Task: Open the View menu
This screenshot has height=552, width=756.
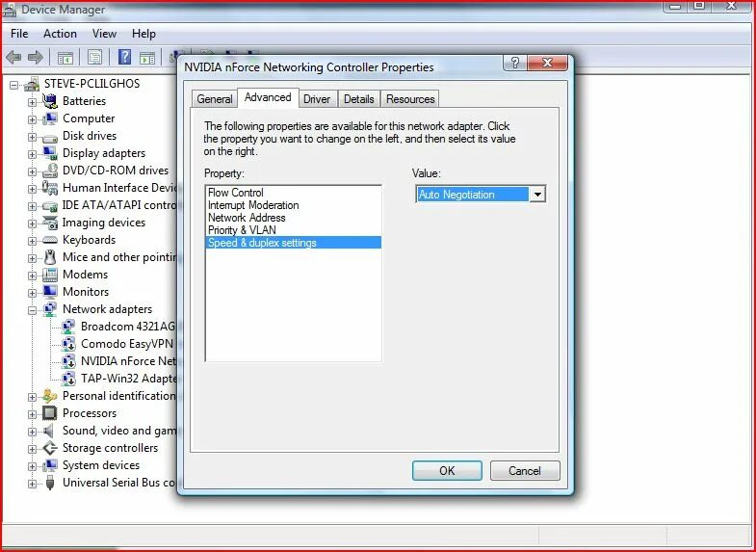Action: click(x=104, y=34)
